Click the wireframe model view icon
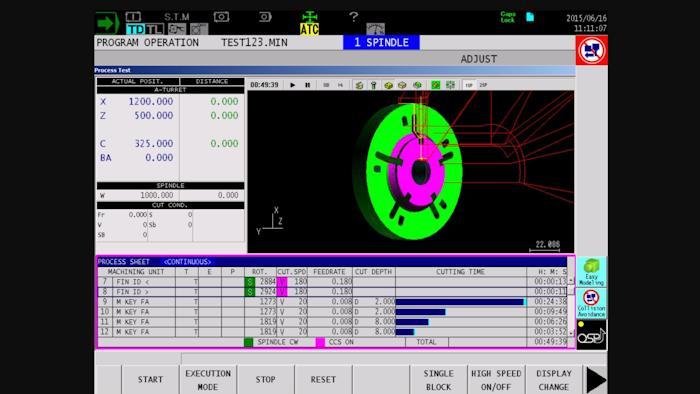 (x=402, y=85)
